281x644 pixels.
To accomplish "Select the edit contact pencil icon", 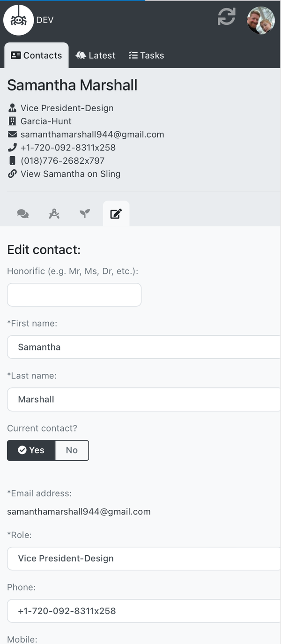I will [x=116, y=214].
